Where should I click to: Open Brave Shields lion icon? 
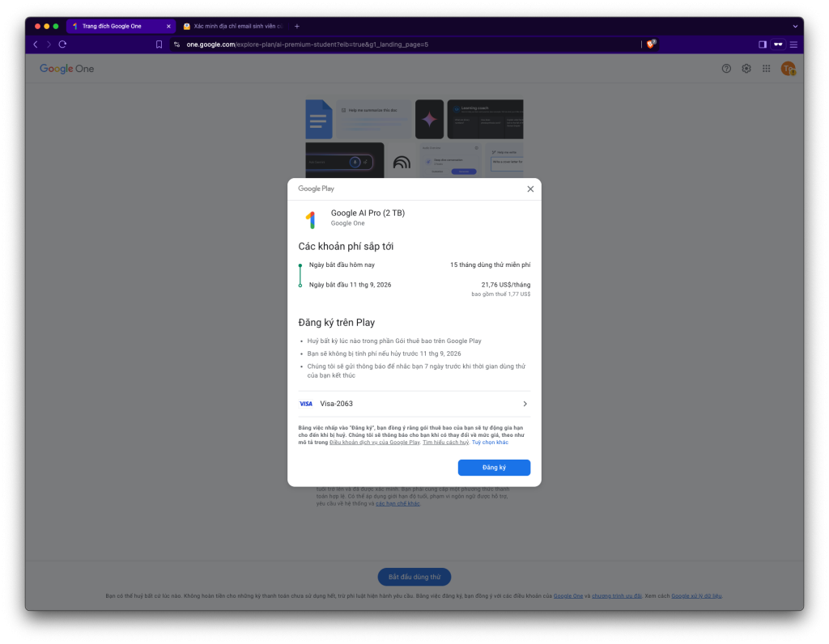651,44
